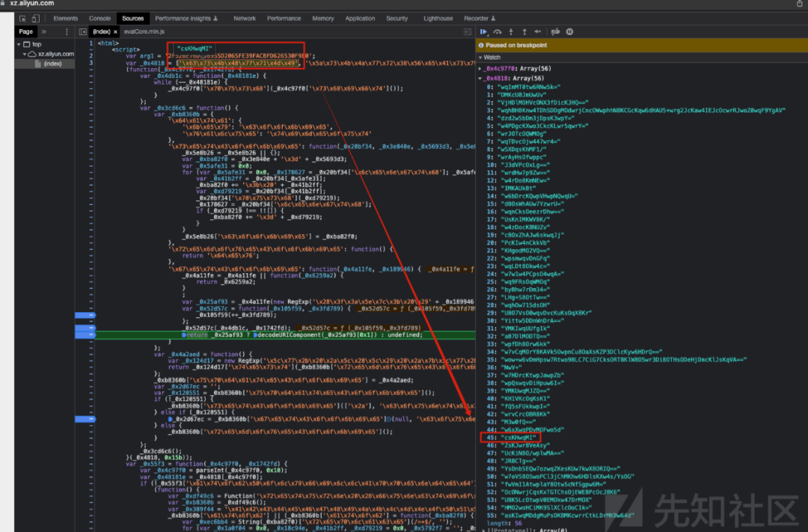The image size is (808, 532).
Task: Open the Performance insights tab
Action: (186, 19)
